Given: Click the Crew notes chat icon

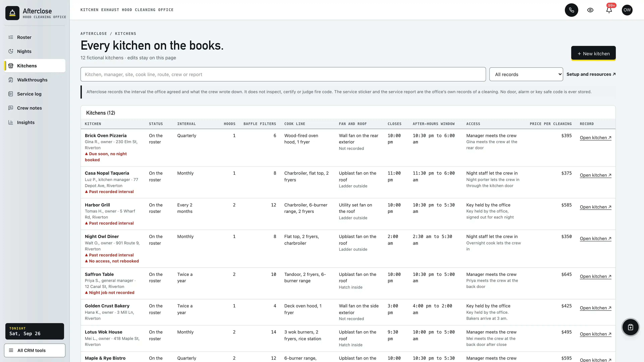Looking at the screenshot, I should 11,108.
